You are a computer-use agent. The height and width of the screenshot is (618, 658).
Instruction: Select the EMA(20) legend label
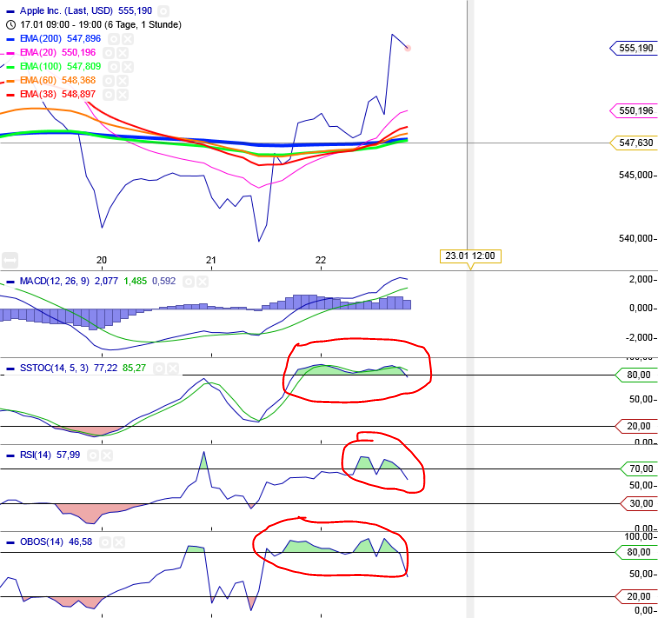(38, 53)
